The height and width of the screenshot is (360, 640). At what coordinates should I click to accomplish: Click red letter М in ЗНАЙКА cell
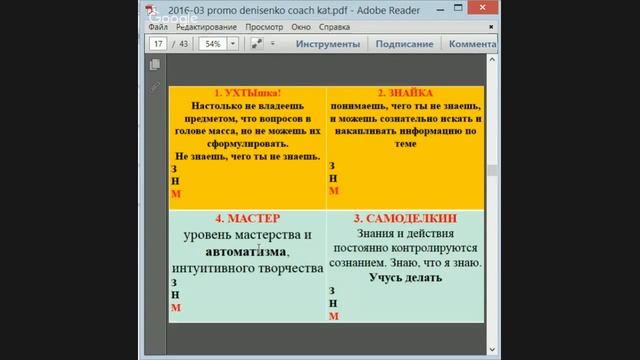[x=334, y=191]
